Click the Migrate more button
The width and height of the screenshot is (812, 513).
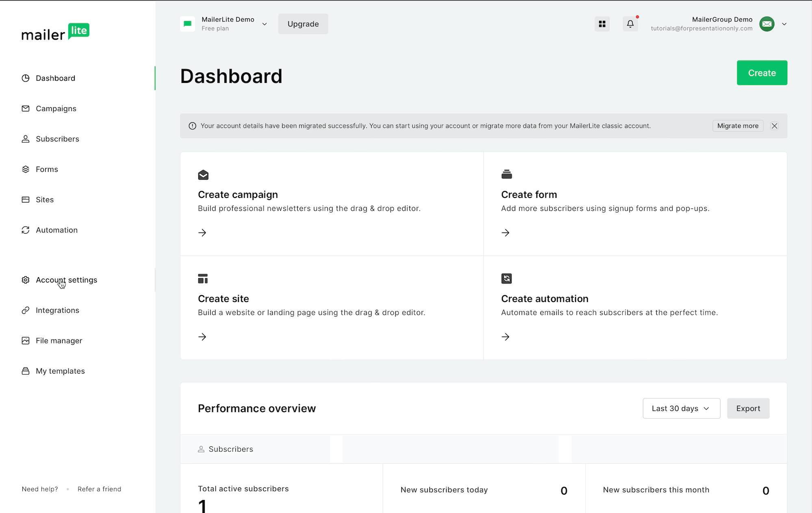click(737, 126)
